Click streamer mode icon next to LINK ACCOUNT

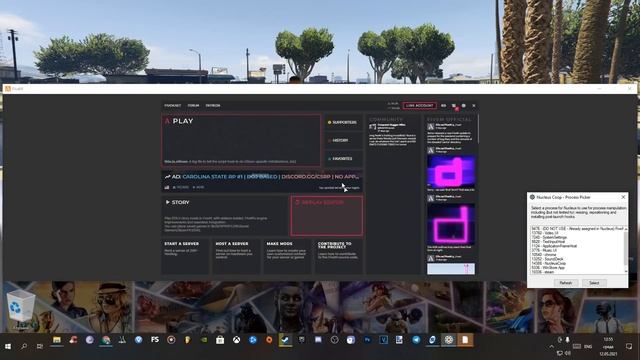coord(443,106)
